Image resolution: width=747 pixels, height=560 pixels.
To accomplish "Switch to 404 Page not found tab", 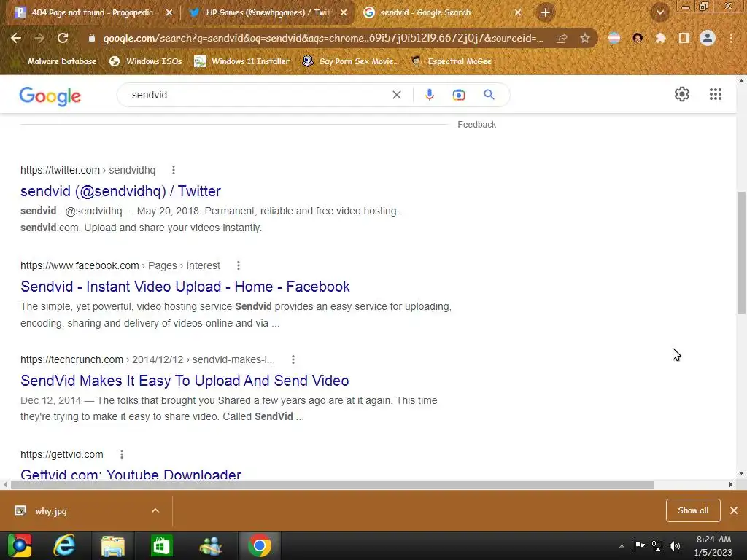I will click(93, 13).
